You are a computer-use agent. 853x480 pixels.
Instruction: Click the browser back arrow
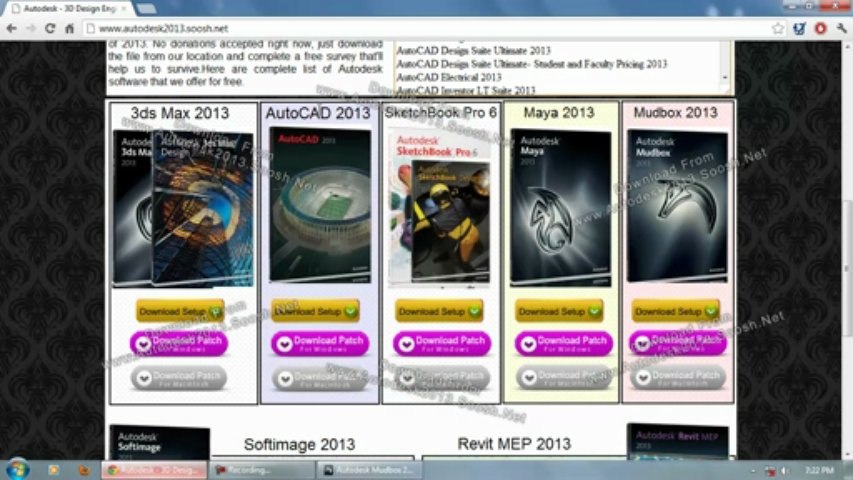click(11, 28)
